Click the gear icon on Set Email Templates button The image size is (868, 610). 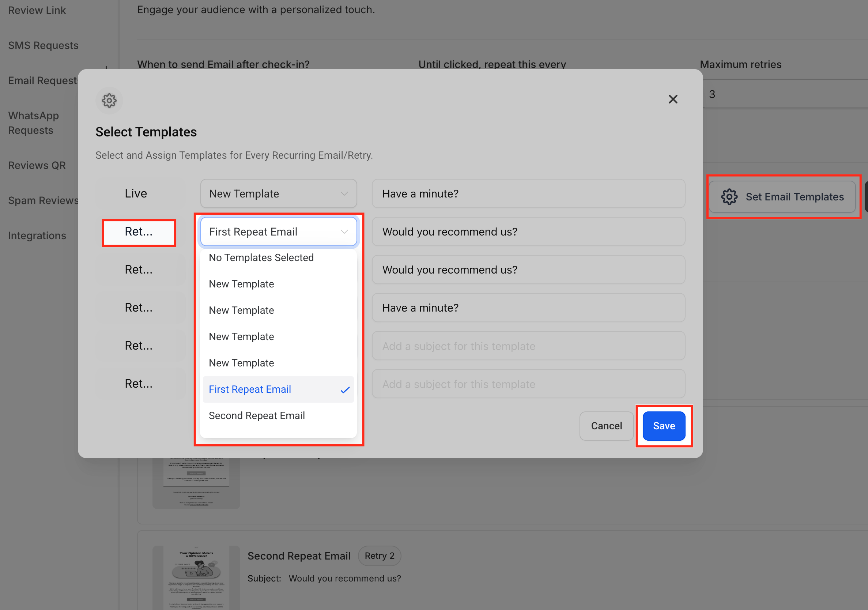[729, 197]
